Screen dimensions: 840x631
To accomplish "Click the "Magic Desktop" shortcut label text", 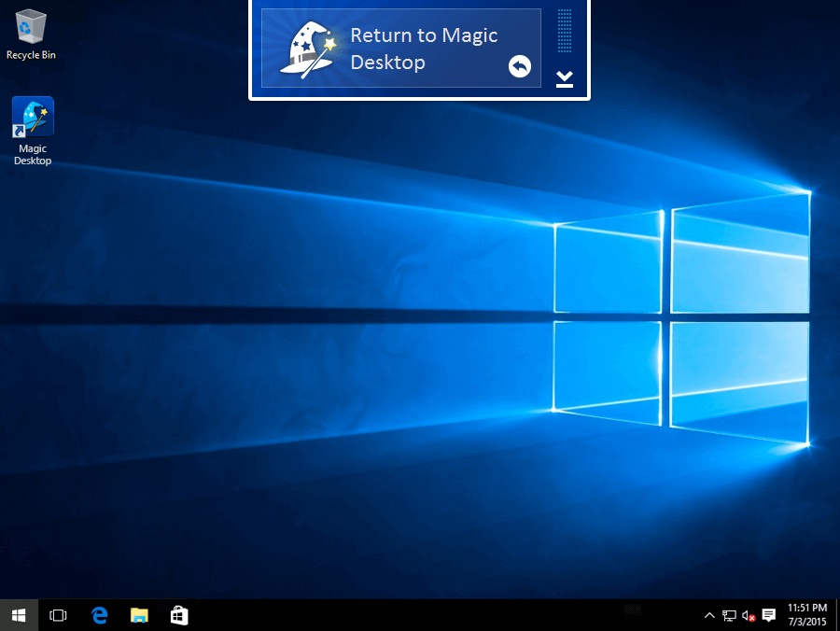I will point(32,155).
